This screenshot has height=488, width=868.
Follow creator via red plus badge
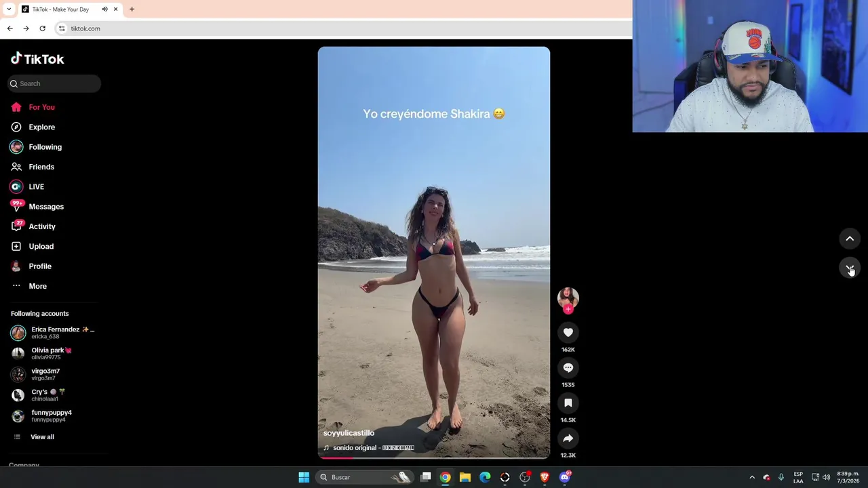(568, 309)
